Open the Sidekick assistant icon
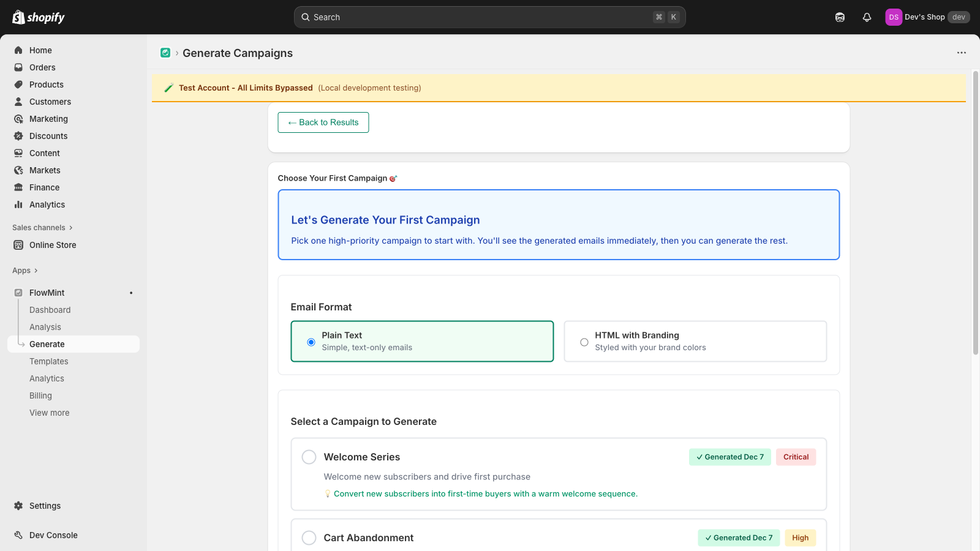980x551 pixels. (840, 17)
